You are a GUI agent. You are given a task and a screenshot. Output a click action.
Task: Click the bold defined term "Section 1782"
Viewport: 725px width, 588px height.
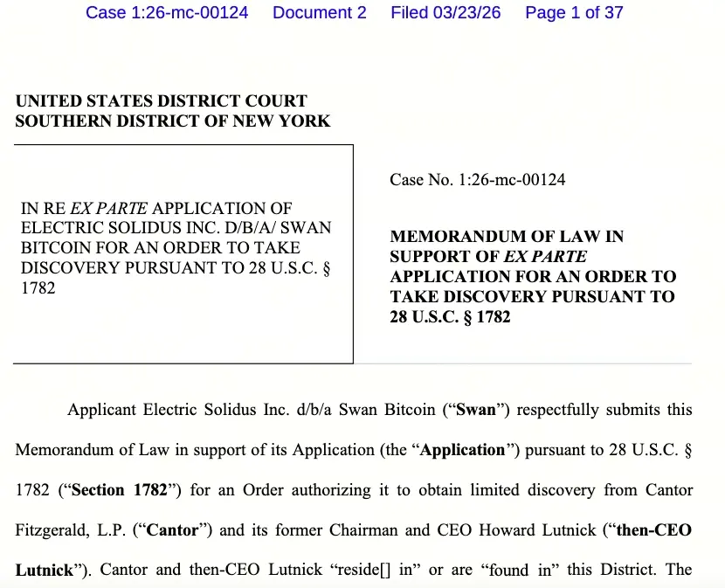coord(120,489)
